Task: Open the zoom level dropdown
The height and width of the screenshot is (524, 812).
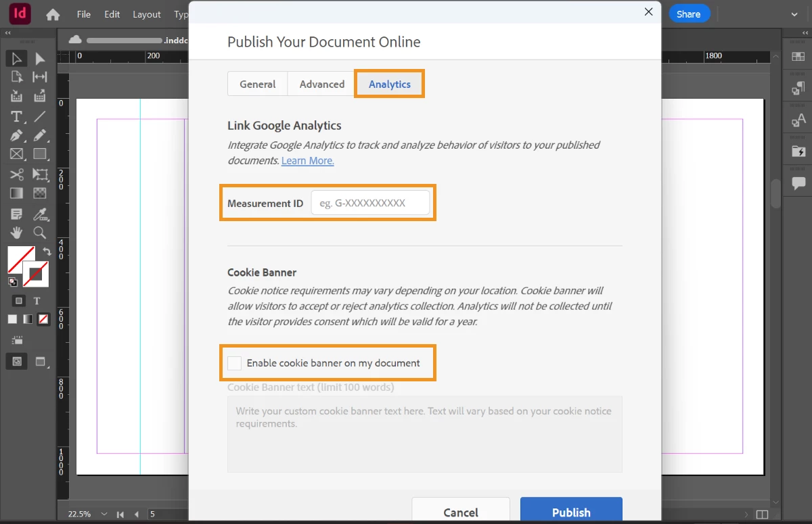Action: pos(103,515)
